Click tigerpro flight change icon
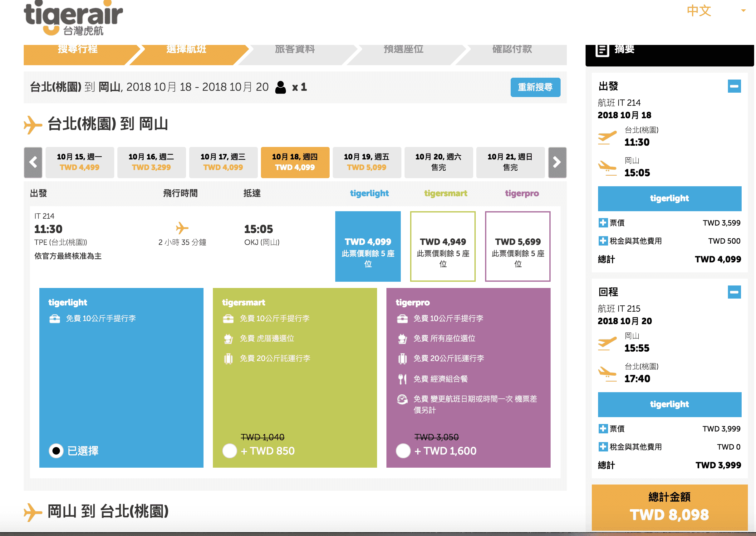This screenshot has width=756, height=536. [402, 399]
